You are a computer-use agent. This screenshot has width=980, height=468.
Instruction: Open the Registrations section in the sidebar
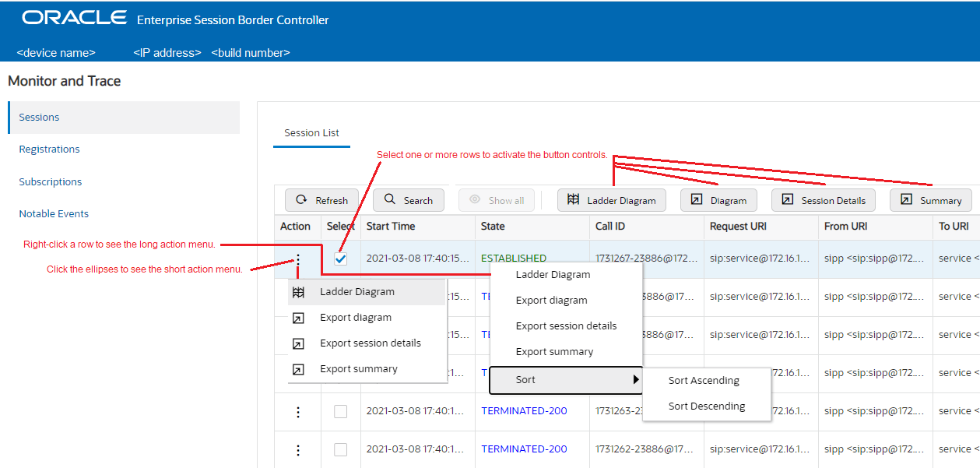pos(48,149)
